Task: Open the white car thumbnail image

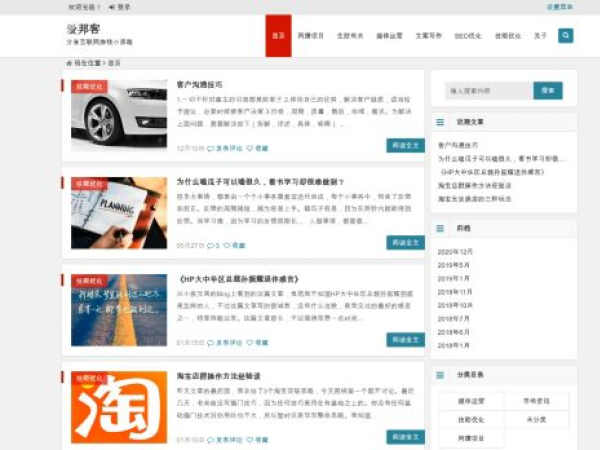Action: (119, 116)
